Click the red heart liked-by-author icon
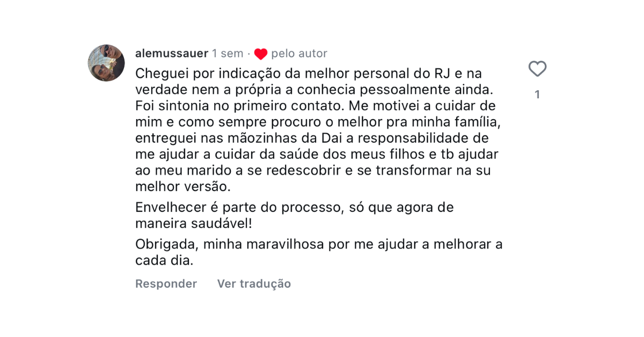644x337 pixels. (x=261, y=54)
